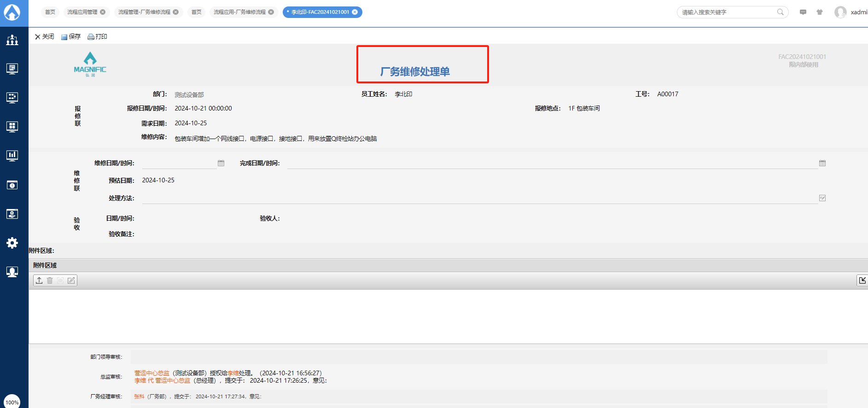The image size is (868, 408).
Task: Focus the search keyword input box
Action: [x=728, y=12]
